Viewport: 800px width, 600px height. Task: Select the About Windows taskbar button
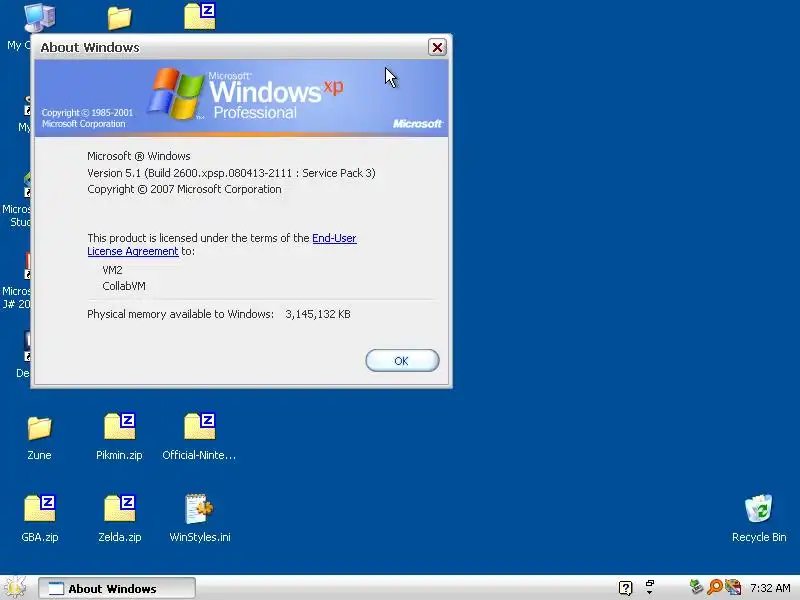click(x=116, y=588)
